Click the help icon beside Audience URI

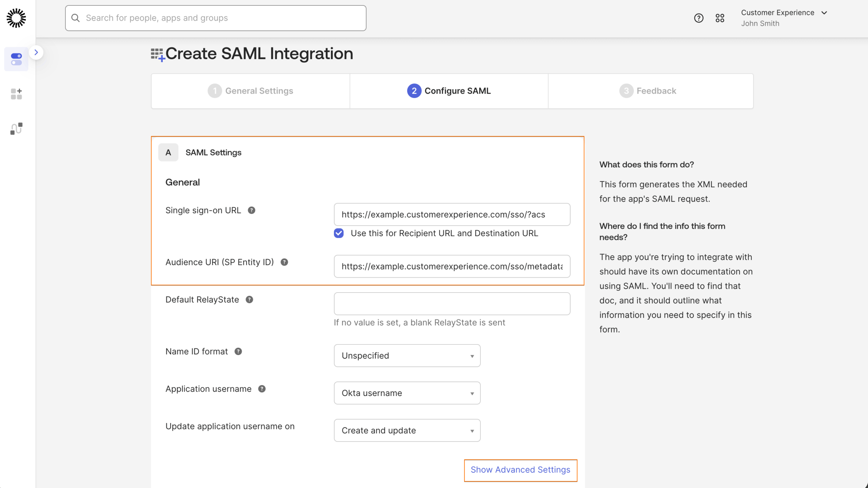tap(284, 262)
